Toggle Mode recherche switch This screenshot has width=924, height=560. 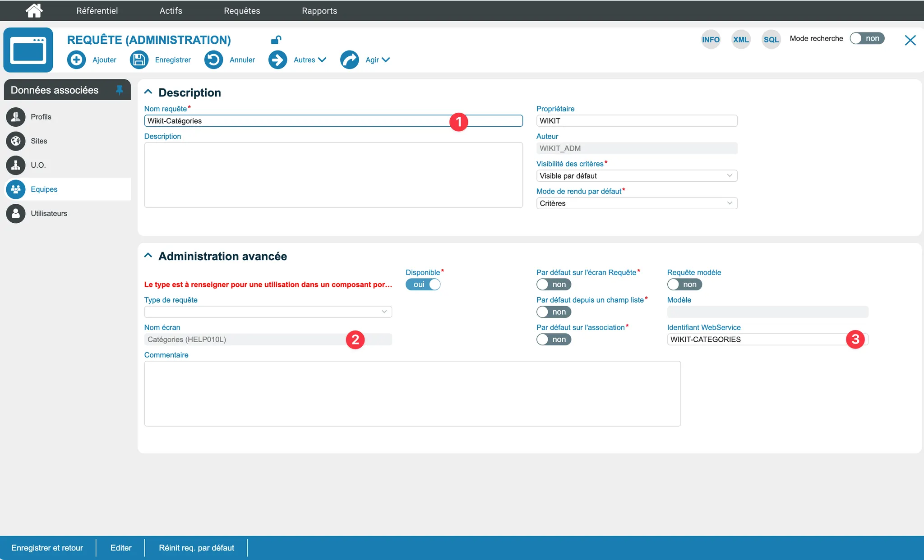[867, 39]
